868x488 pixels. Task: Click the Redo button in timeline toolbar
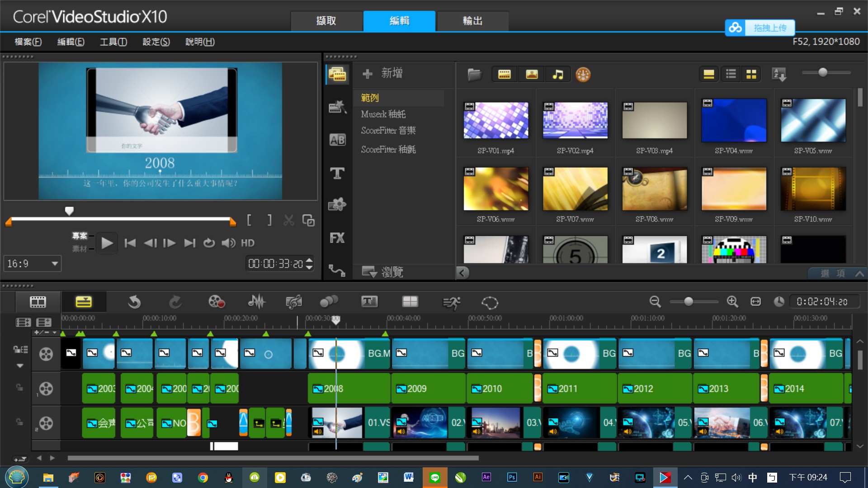pyautogui.click(x=175, y=302)
